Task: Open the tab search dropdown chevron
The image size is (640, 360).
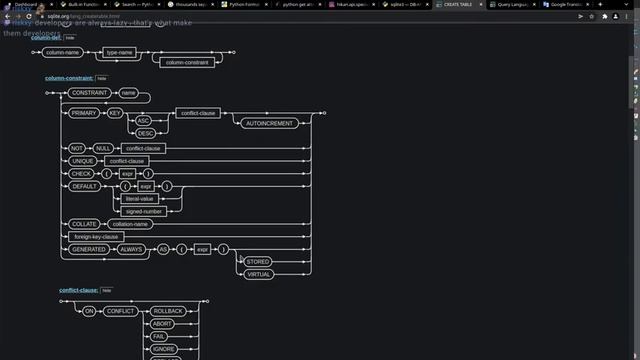Action: pyautogui.click(x=626, y=4)
